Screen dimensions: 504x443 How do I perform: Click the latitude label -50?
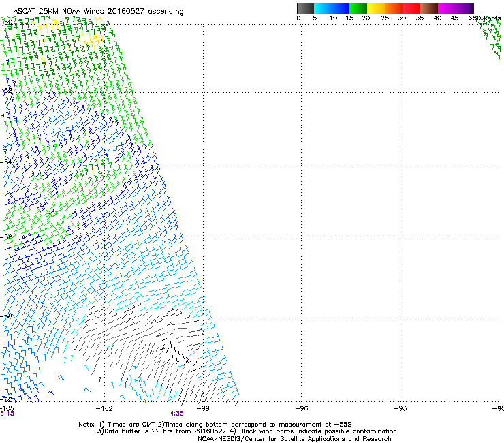[x=7, y=22]
